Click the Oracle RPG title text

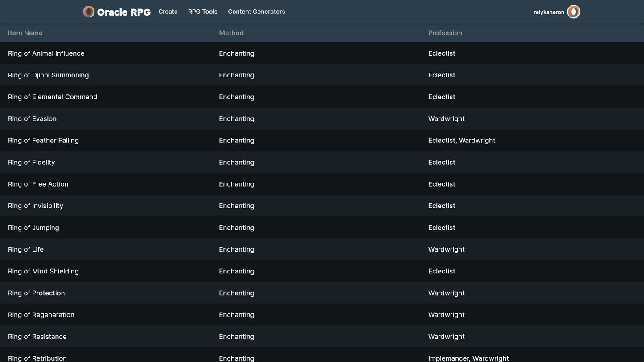pyautogui.click(x=123, y=12)
